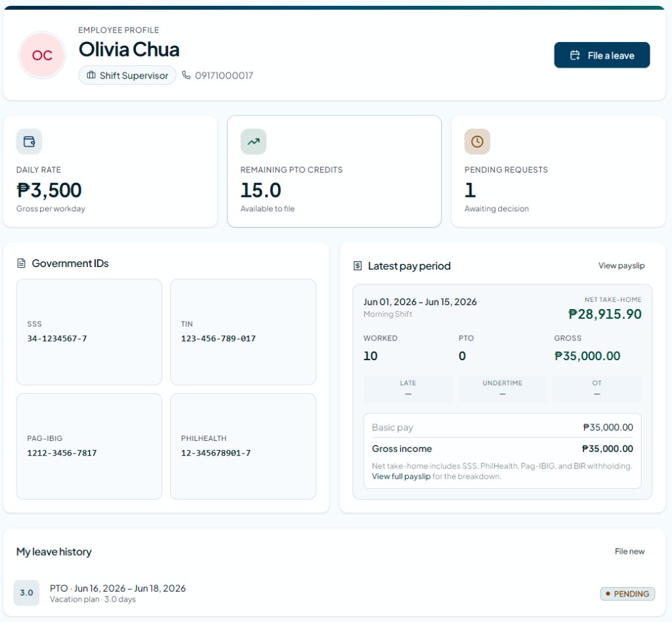Click net take-home ₱28,915.90
The width and height of the screenshot is (672, 622).
[x=604, y=314]
